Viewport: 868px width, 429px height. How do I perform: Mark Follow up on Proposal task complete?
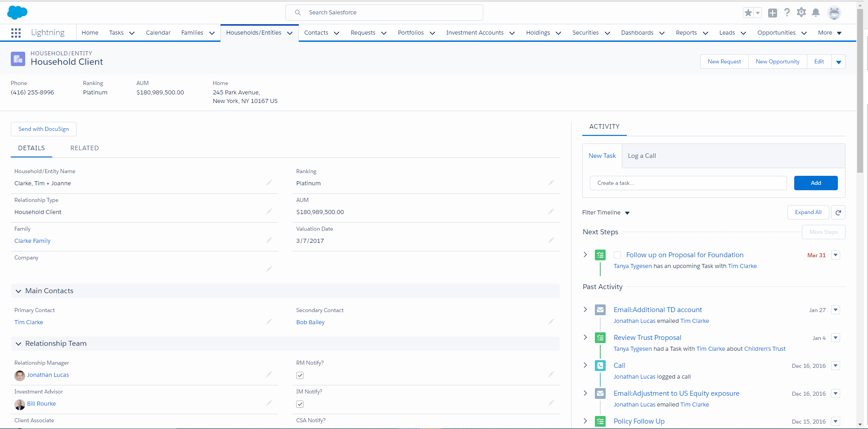point(617,255)
